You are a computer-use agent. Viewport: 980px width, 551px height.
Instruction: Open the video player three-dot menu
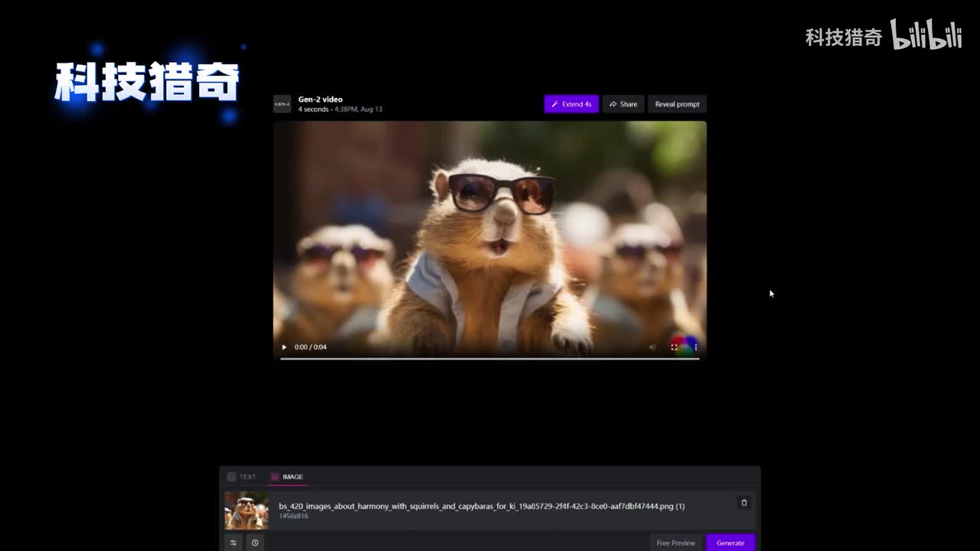[695, 347]
